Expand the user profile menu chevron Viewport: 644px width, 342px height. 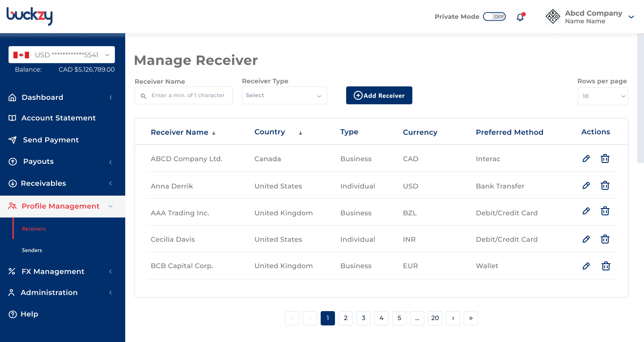[x=631, y=17]
